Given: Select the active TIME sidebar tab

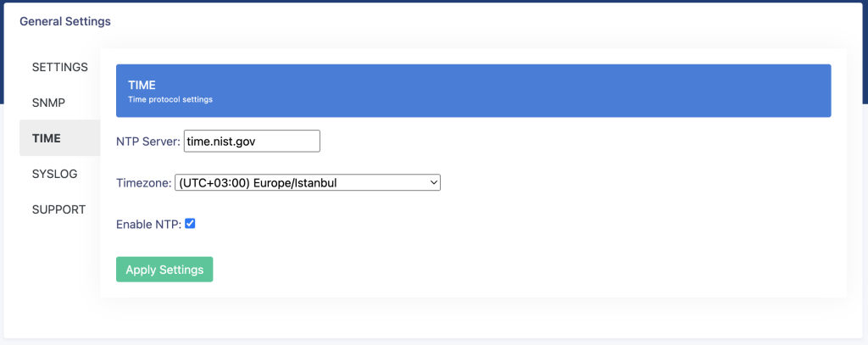Looking at the screenshot, I should (x=60, y=138).
